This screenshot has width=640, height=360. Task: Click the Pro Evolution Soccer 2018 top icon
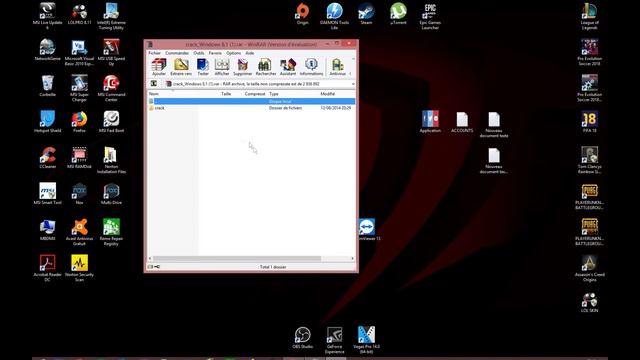coord(589,52)
